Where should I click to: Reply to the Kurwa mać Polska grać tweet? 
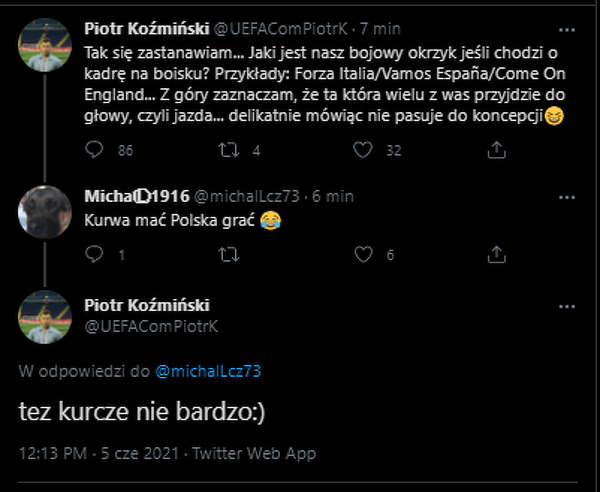coord(95,255)
